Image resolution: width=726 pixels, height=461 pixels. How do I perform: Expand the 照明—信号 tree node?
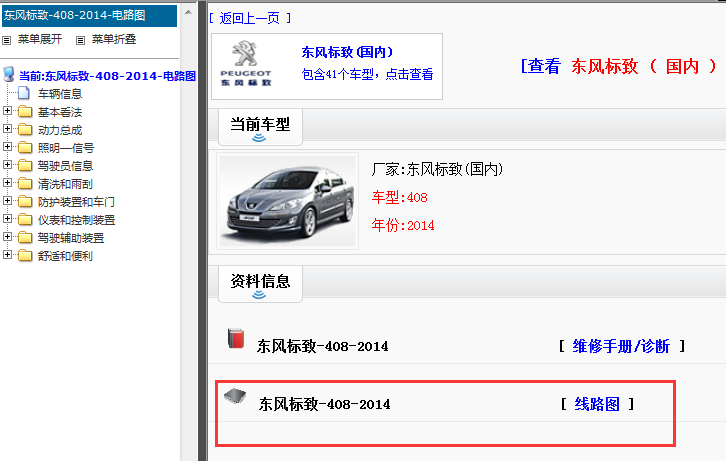click(x=7, y=147)
